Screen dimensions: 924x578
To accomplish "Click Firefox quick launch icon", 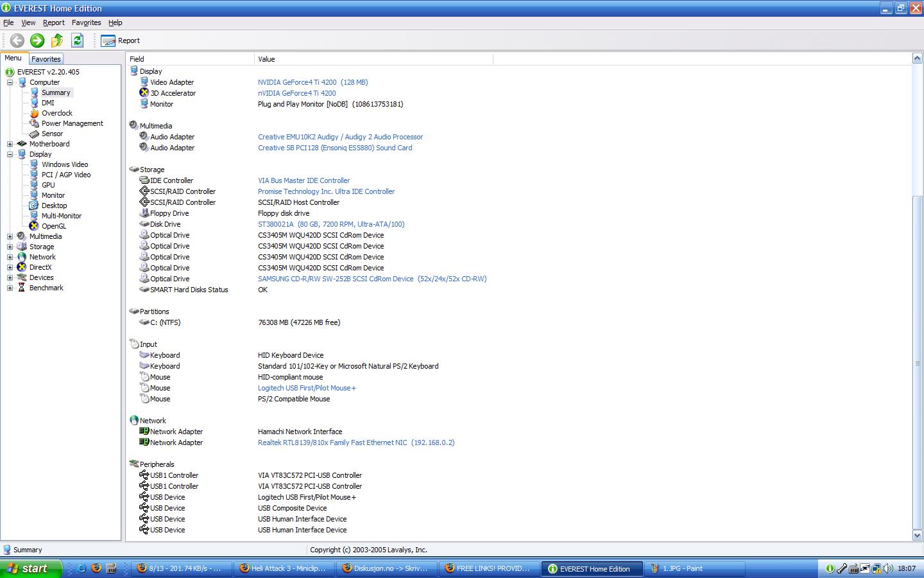I will point(96,568).
